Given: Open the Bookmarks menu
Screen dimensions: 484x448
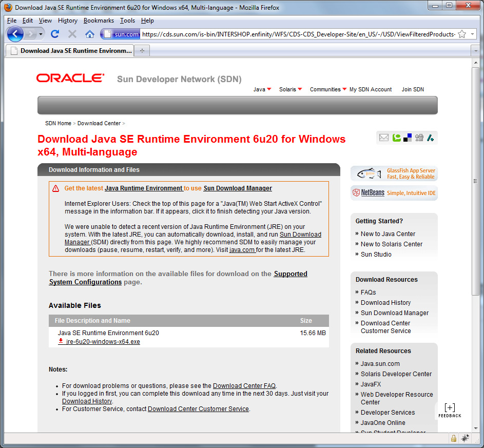Looking at the screenshot, I should [99, 21].
